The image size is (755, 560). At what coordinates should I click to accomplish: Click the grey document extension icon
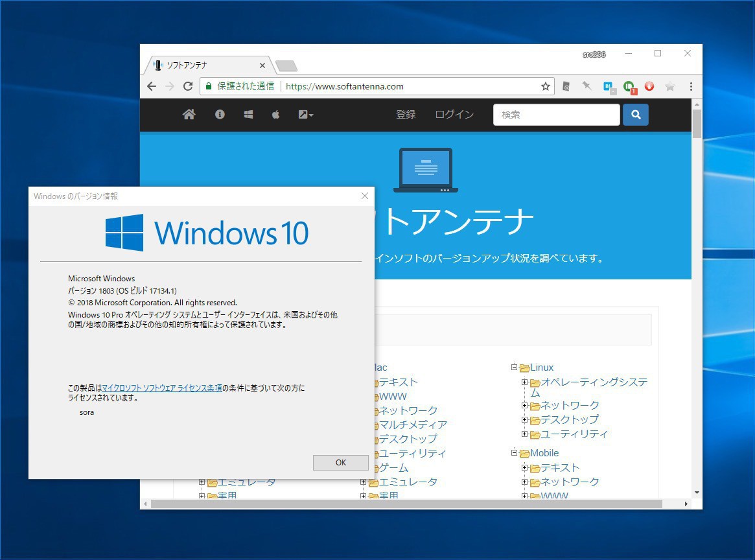[x=566, y=86]
